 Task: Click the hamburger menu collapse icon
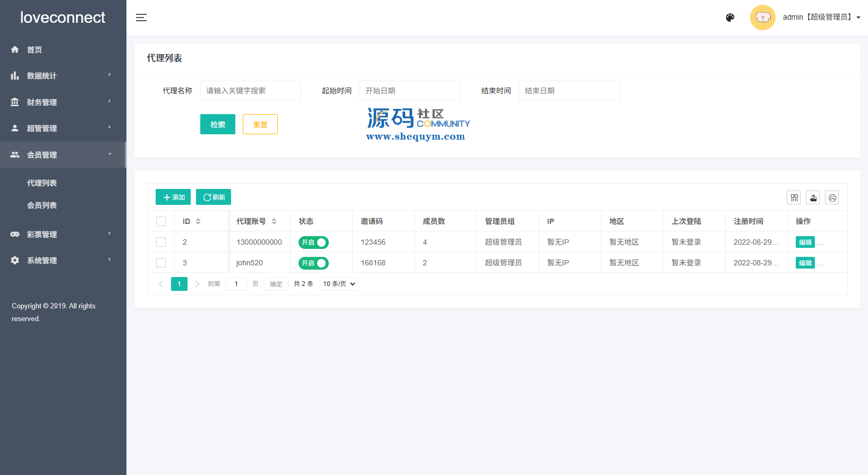click(x=141, y=18)
